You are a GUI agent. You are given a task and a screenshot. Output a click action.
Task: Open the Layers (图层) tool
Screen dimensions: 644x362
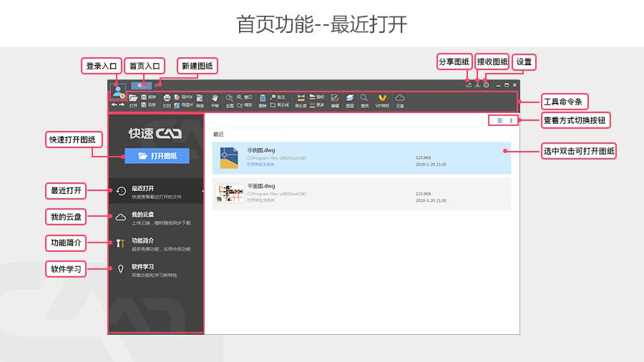[350, 99]
